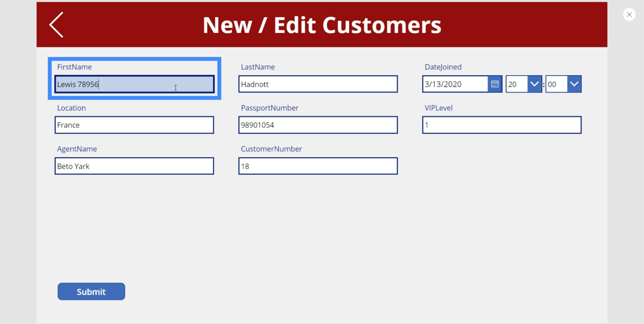Viewport: 644px width, 324px height.
Task: Go back using the white arrow icon
Action: (56, 25)
